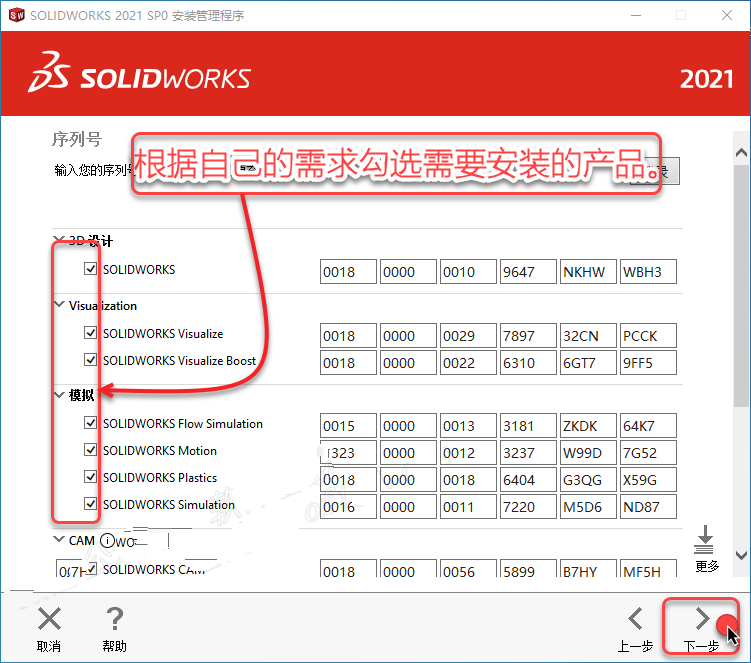
Task: Click the More download arrow icon
Action: tap(704, 540)
